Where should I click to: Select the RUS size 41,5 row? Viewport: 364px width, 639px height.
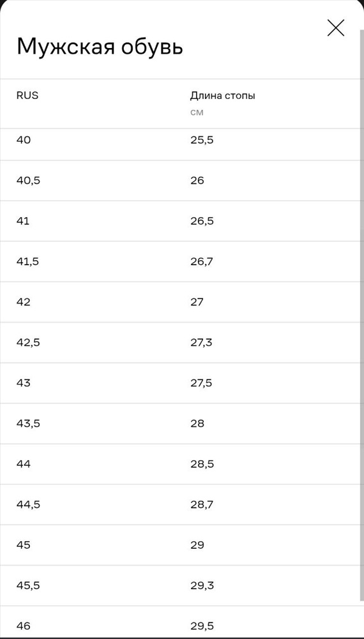click(180, 261)
